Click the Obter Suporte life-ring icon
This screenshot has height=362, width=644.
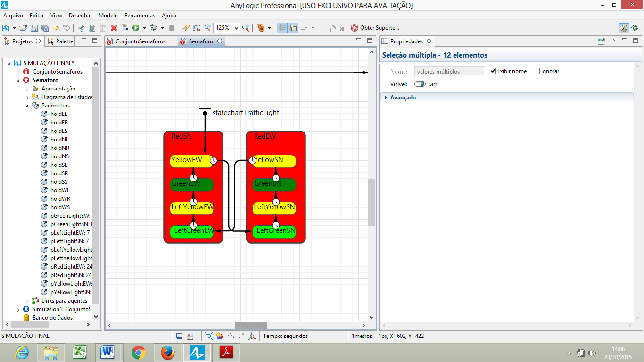coord(355,28)
